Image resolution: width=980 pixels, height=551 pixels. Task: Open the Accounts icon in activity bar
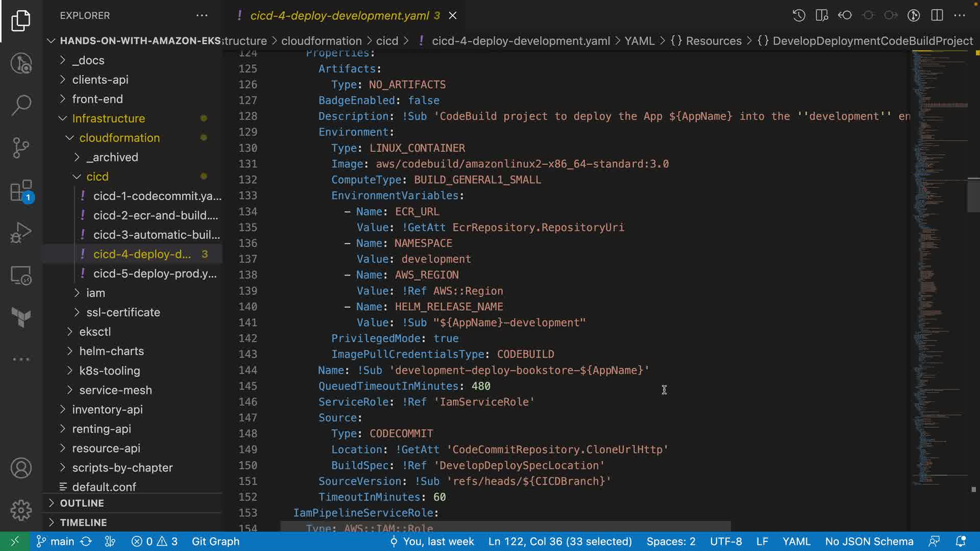[x=21, y=468]
